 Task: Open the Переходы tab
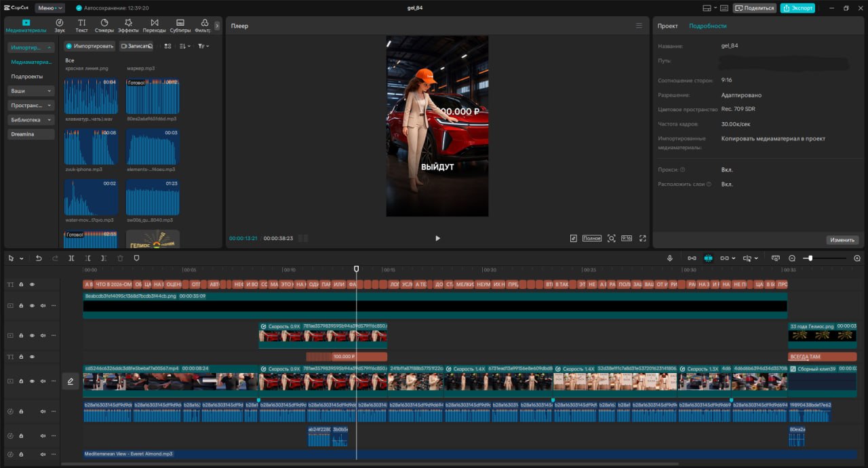point(155,26)
